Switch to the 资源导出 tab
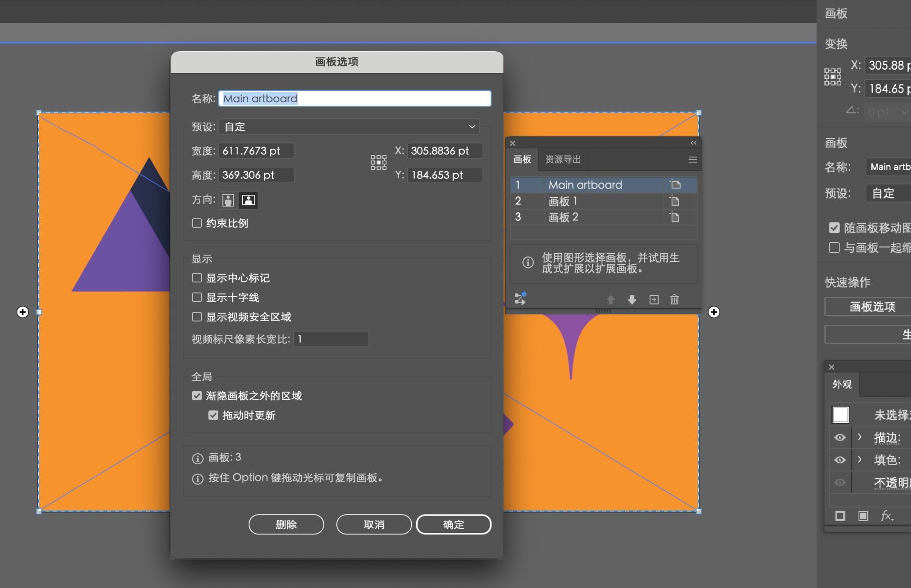This screenshot has width=911, height=588. pyautogui.click(x=563, y=159)
